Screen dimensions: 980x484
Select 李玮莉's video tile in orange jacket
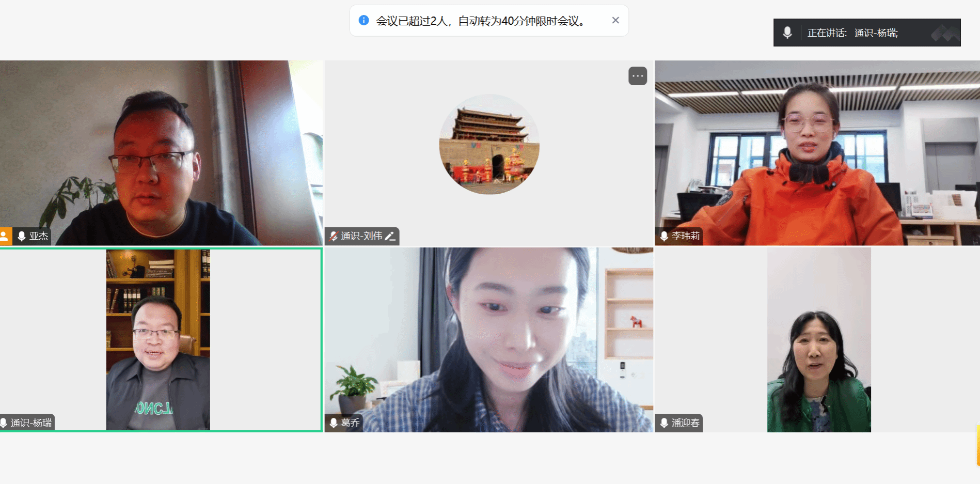(817, 153)
